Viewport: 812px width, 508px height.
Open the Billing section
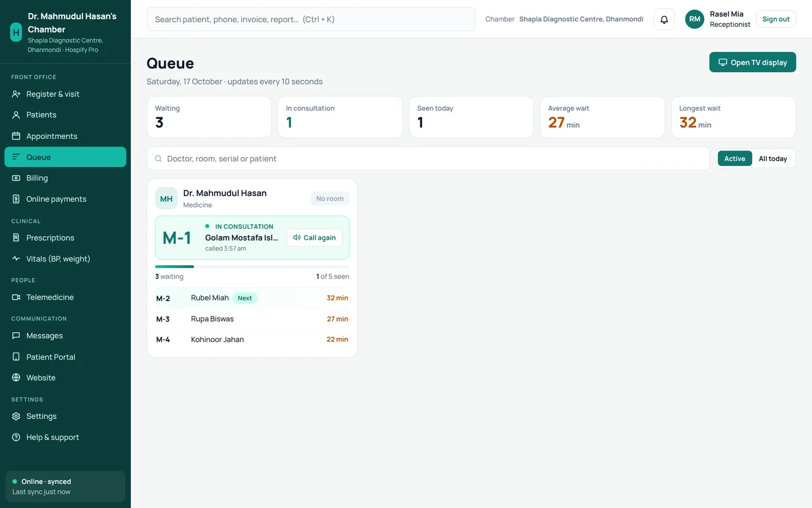[x=65, y=178]
